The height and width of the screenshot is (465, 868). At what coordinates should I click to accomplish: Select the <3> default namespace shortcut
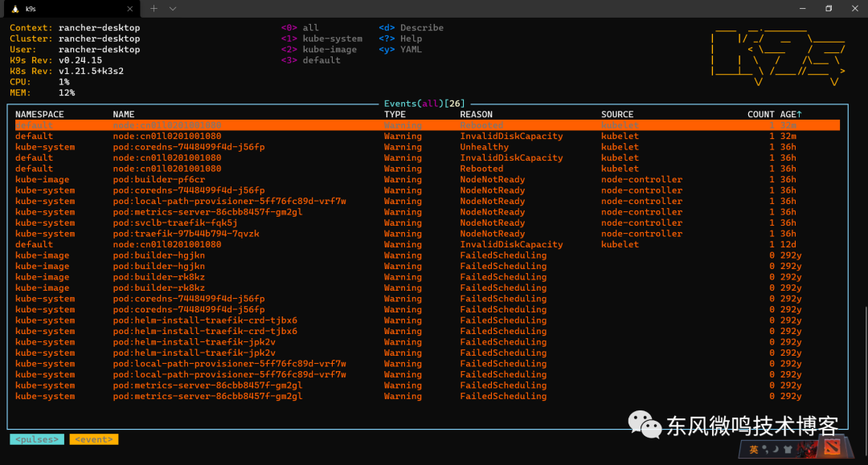pos(310,60)
